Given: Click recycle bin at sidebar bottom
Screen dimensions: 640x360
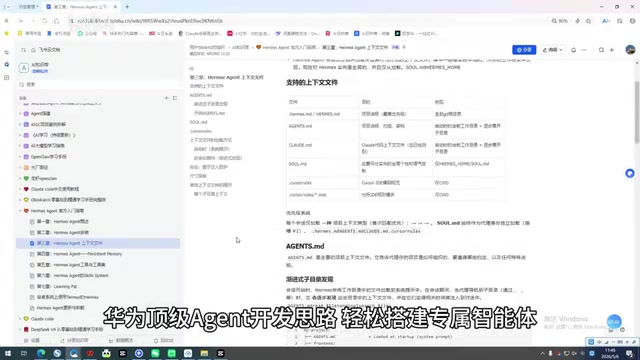Looking at the screenshot, I should (x=164, y=340).
